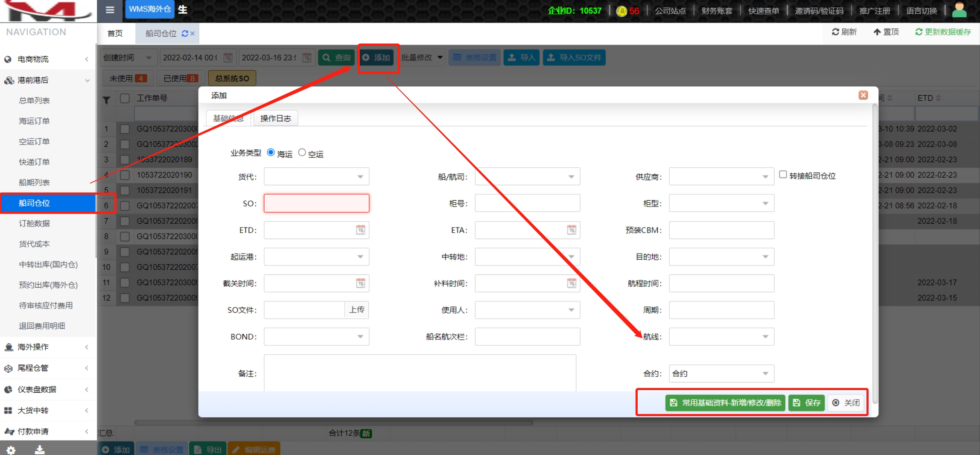The width and height of the screenshot is (980, 455).
Task: Check the checkbox for row 1053722020190
Action: [125, 175]
